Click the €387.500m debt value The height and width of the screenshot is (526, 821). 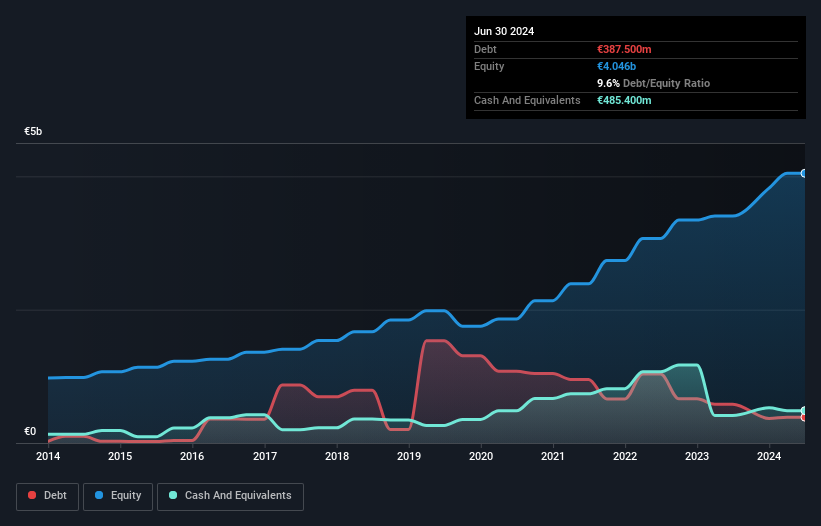tap(624, 49)
